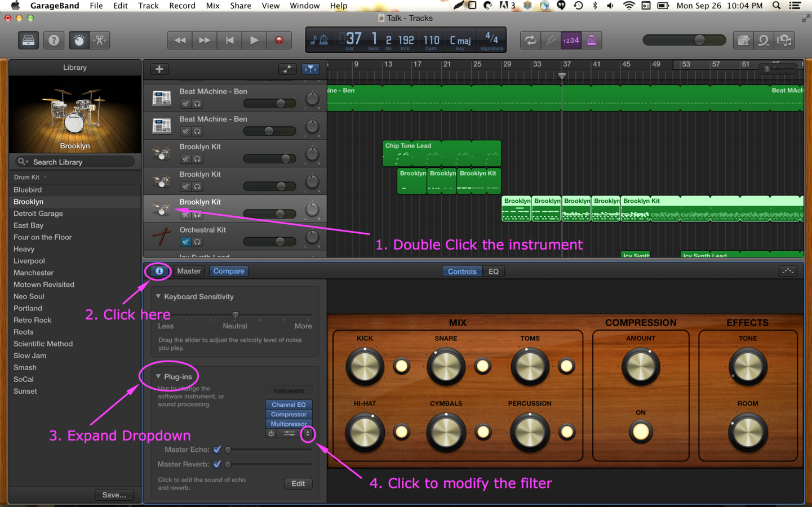Click the master volume slider in toolbar

click(x=684, y=40)
